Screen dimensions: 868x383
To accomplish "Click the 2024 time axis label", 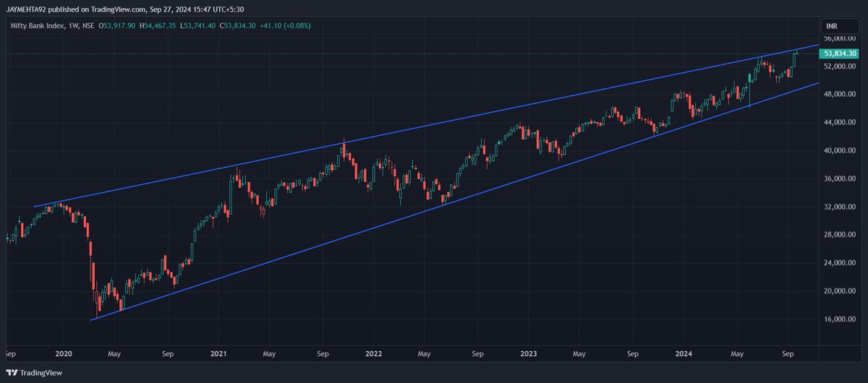I will point(684,355).
